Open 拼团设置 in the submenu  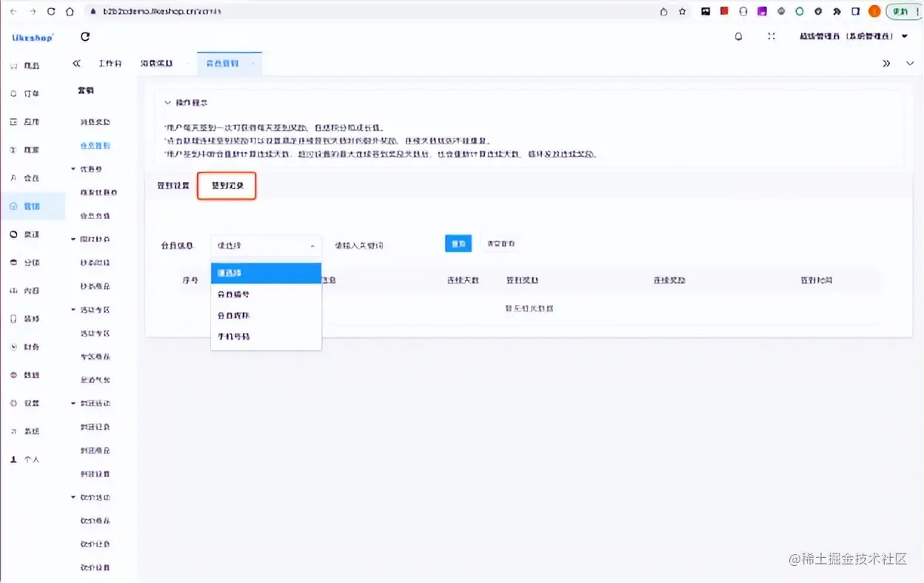pos(95,474)
